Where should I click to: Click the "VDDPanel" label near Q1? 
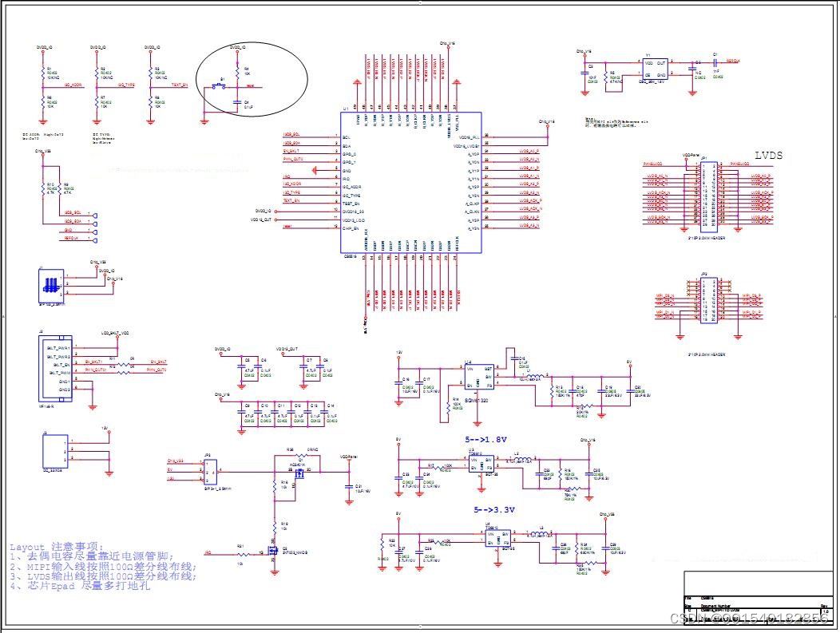point(349,457)
